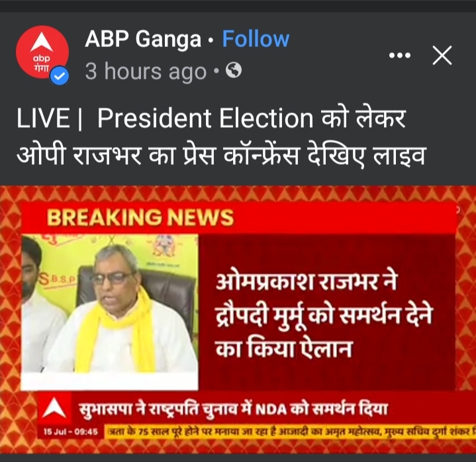Click the ABP arrow logo in video
The height and width of the screenshot is (462, 476).
(54, 408)
